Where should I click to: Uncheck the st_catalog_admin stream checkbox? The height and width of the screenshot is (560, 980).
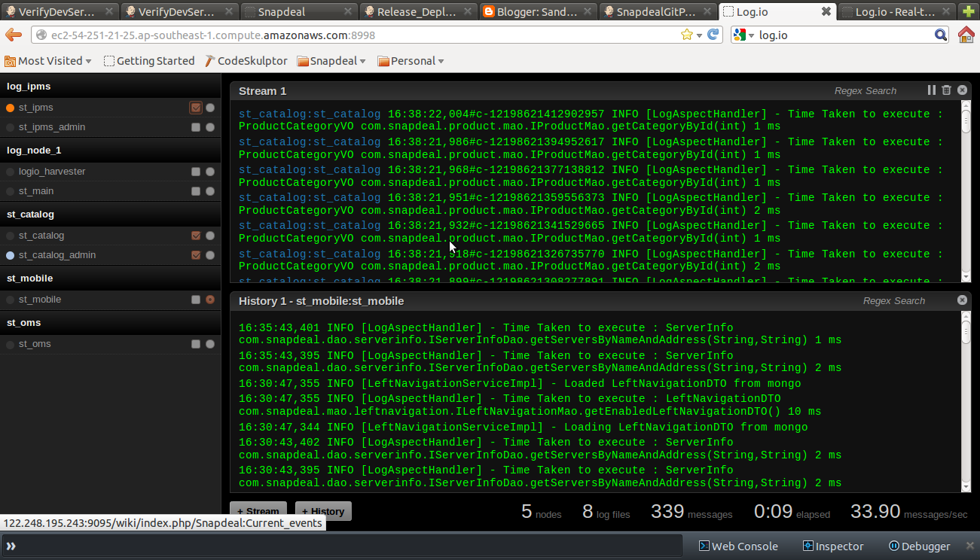tap(196, 255)
